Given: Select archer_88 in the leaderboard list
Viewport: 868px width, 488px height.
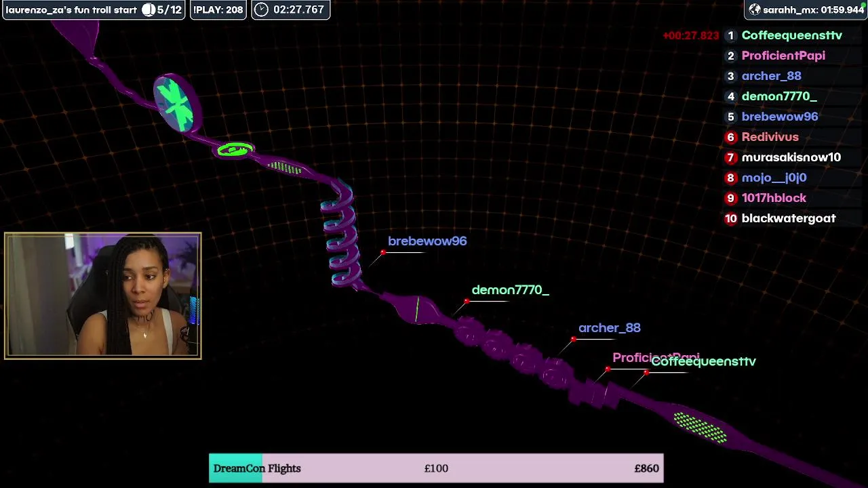Looking at the screenshot, I should pos(771,76).
